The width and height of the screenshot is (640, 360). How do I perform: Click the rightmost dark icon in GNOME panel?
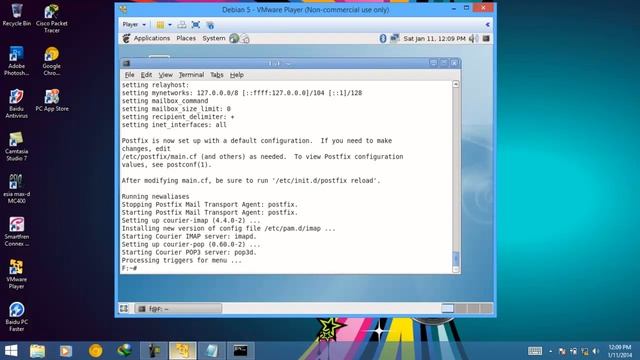click(x=486, y=38)
